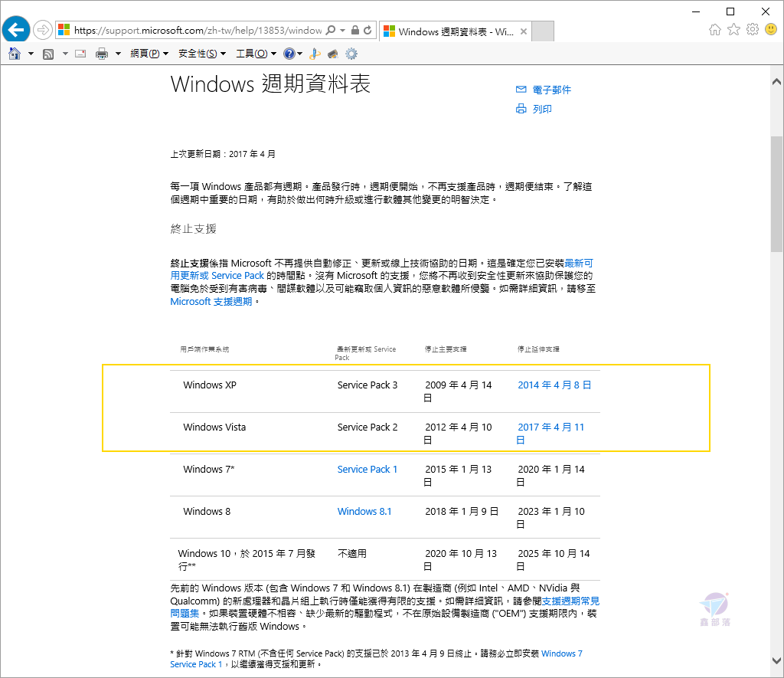Click the search magnifier in address bar
The width and height of the screenshot is (784, 678).
tap(331, 30)
